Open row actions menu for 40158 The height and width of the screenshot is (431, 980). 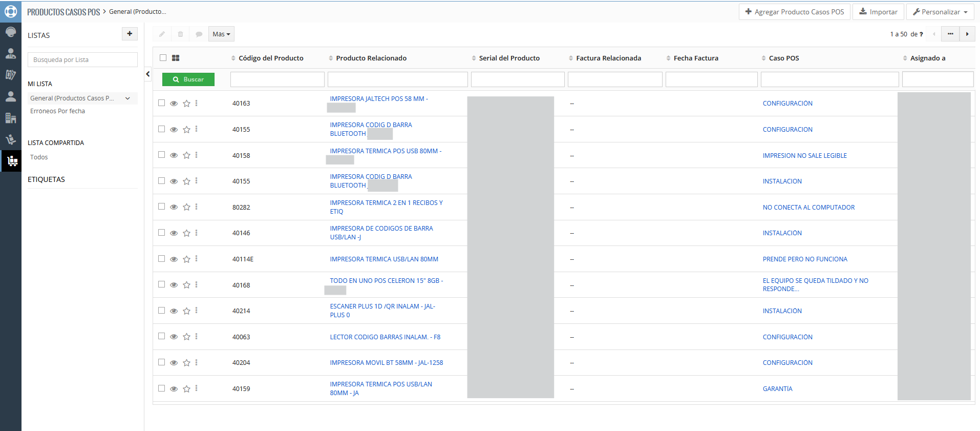pos(196,155)
